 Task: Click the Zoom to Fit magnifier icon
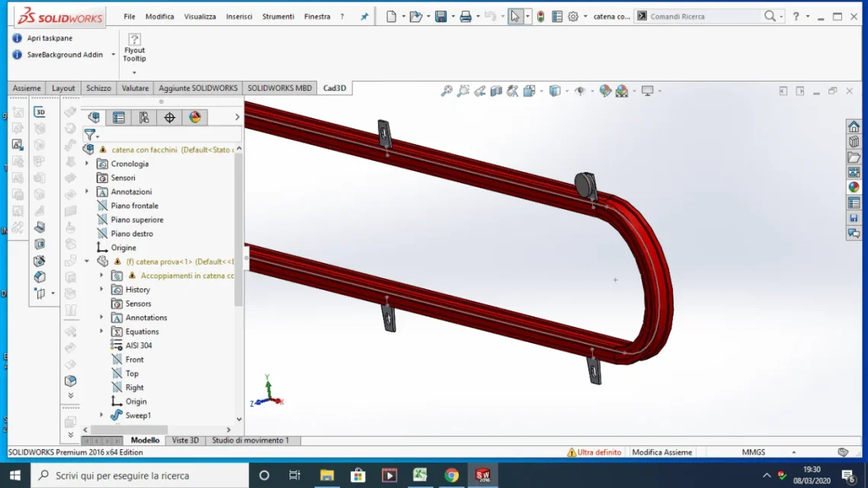tap(446, 91)
